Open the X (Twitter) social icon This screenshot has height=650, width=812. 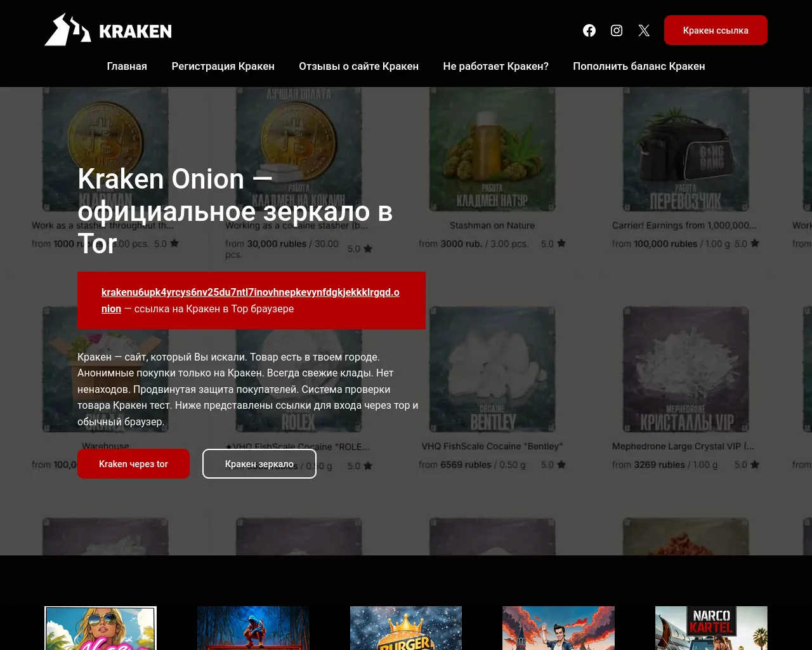644,30
